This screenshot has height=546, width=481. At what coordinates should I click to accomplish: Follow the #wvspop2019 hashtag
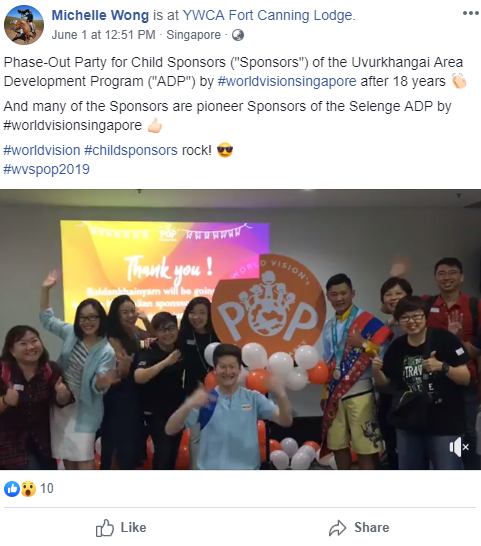pos(46,169)
